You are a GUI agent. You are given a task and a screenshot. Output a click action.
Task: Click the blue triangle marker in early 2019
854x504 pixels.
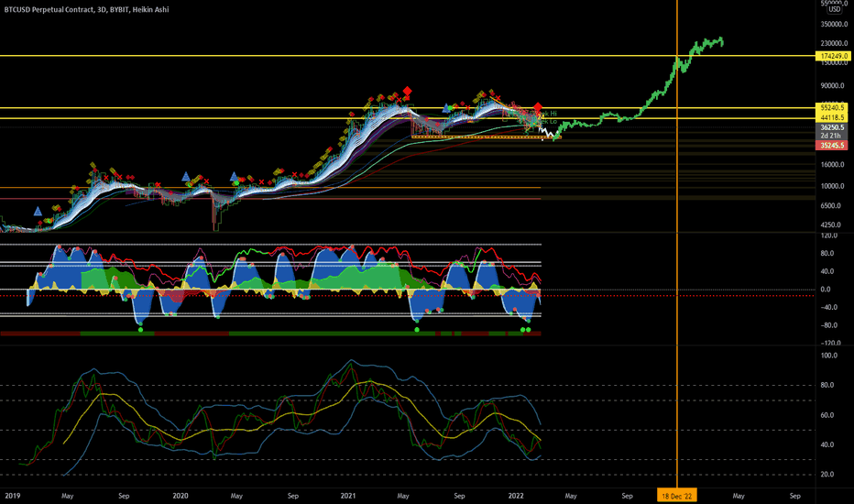pyautogui.click(x=38, y=211)
